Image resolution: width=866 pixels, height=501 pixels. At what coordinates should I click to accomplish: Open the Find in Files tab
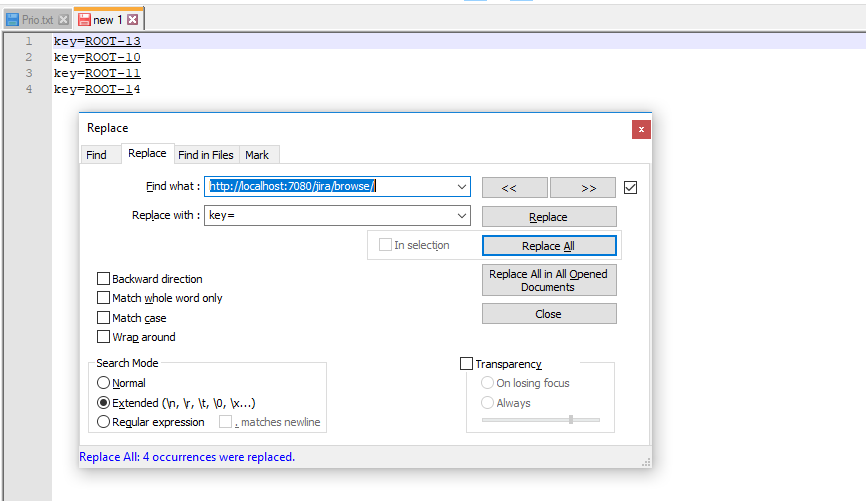(x=205, y=155)
